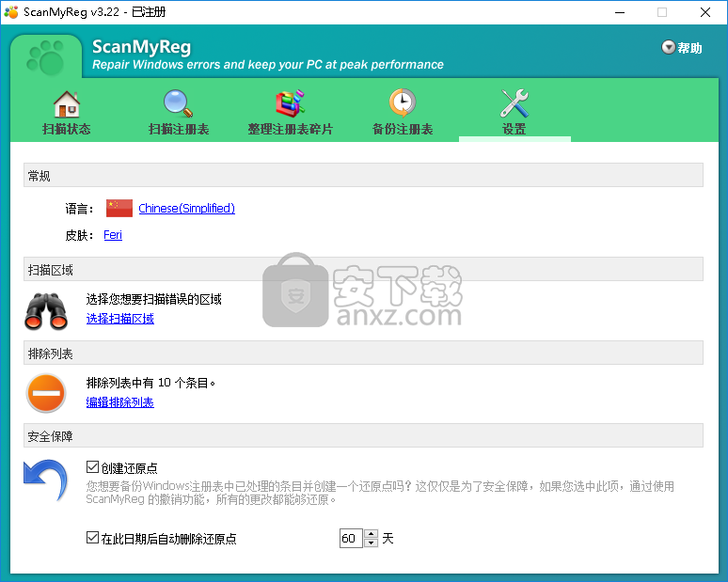Click the 语言: label

[x=79, y=209]
